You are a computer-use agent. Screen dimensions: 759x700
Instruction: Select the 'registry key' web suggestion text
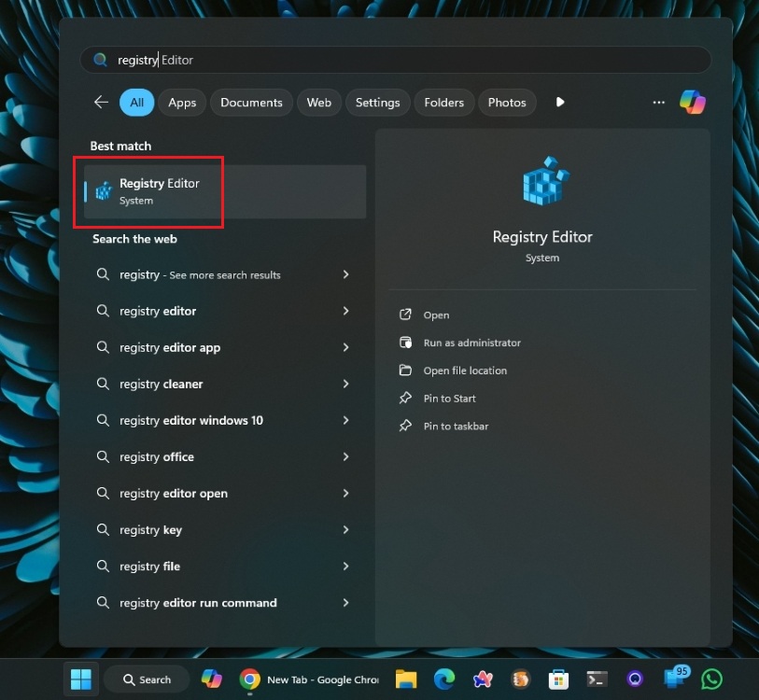click(150, 530)
